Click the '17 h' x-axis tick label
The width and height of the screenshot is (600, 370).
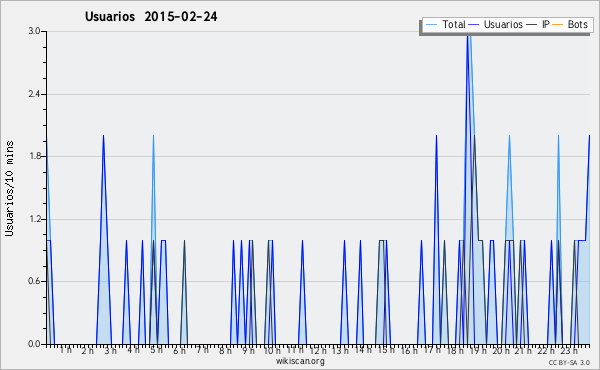coord(432,350)
